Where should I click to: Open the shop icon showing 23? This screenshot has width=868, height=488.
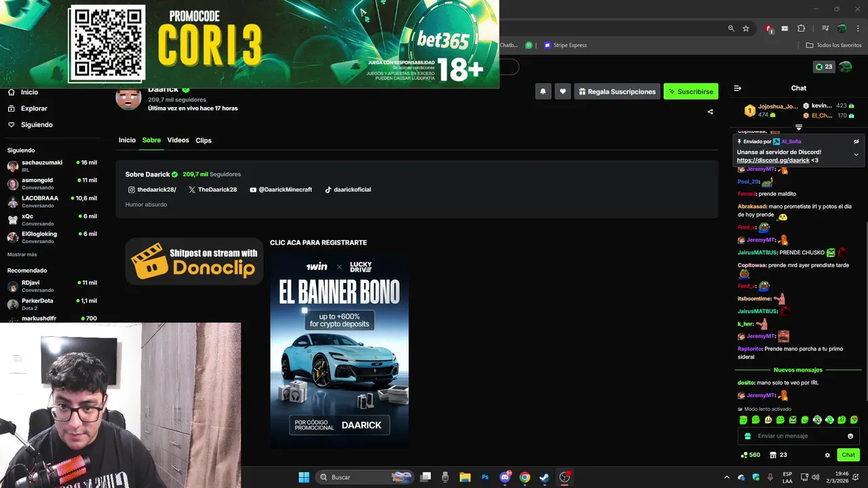(778, 455)
